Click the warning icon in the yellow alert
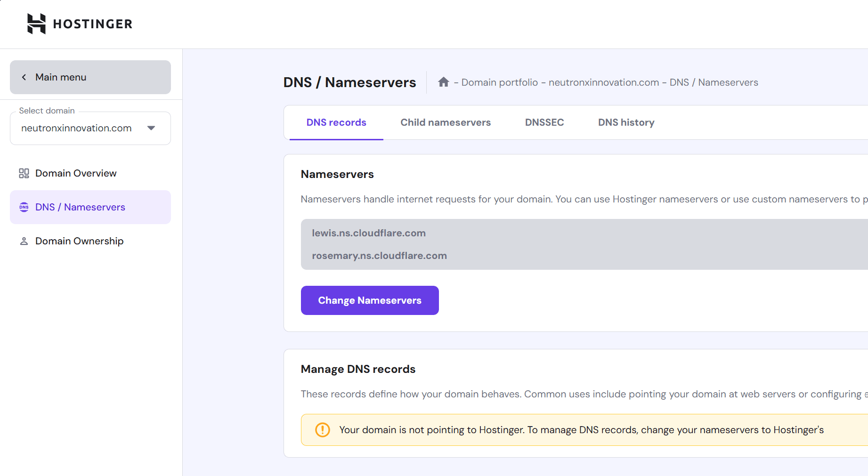Screen dimensions: 868x476 point(322,429)
